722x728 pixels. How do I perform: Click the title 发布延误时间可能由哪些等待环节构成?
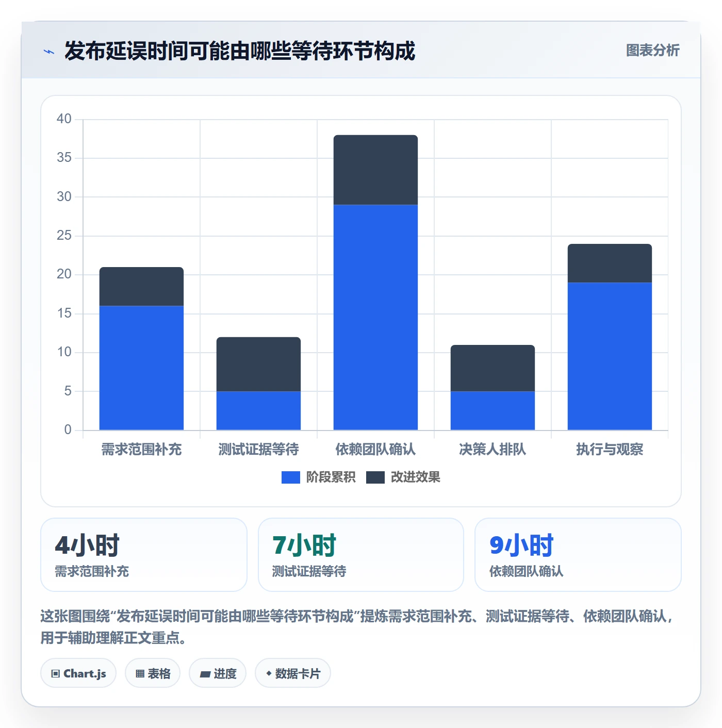(240, 51)
